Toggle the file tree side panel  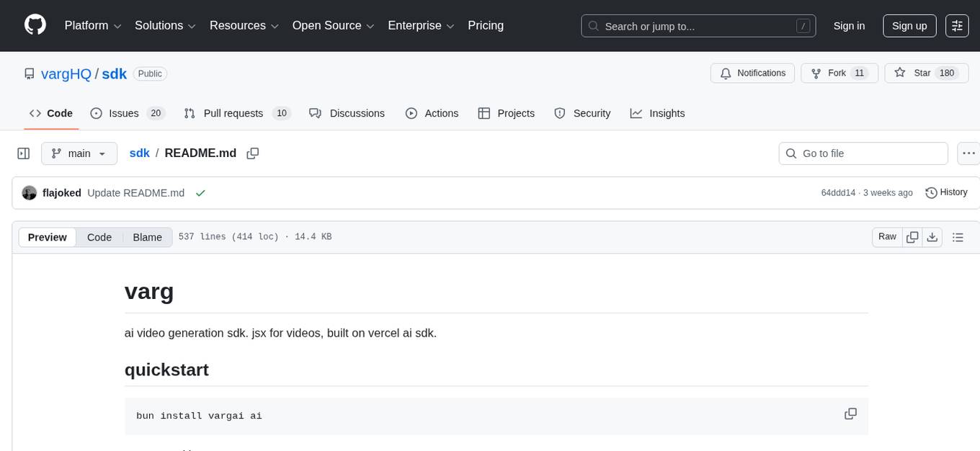[x=23, y=153]
